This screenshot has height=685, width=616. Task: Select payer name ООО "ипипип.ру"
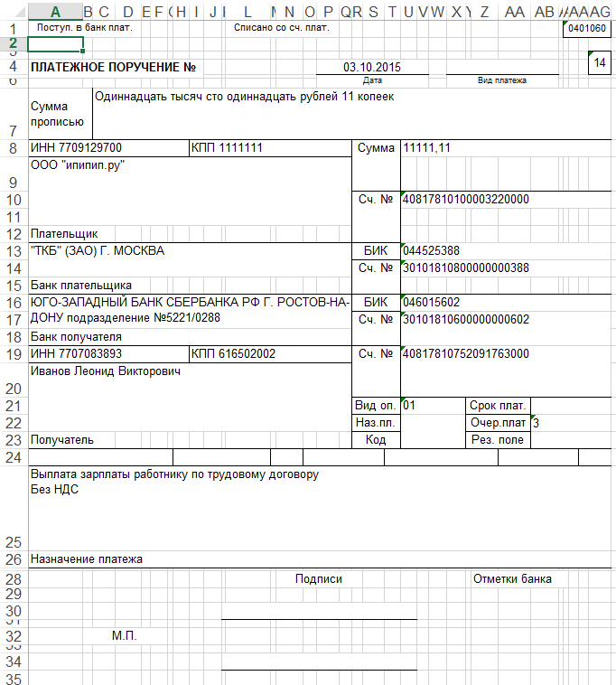click(78, 165)
